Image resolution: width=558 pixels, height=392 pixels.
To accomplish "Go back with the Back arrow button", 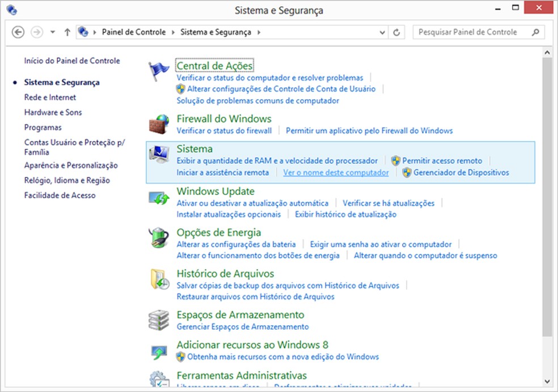I will (18, 32).
